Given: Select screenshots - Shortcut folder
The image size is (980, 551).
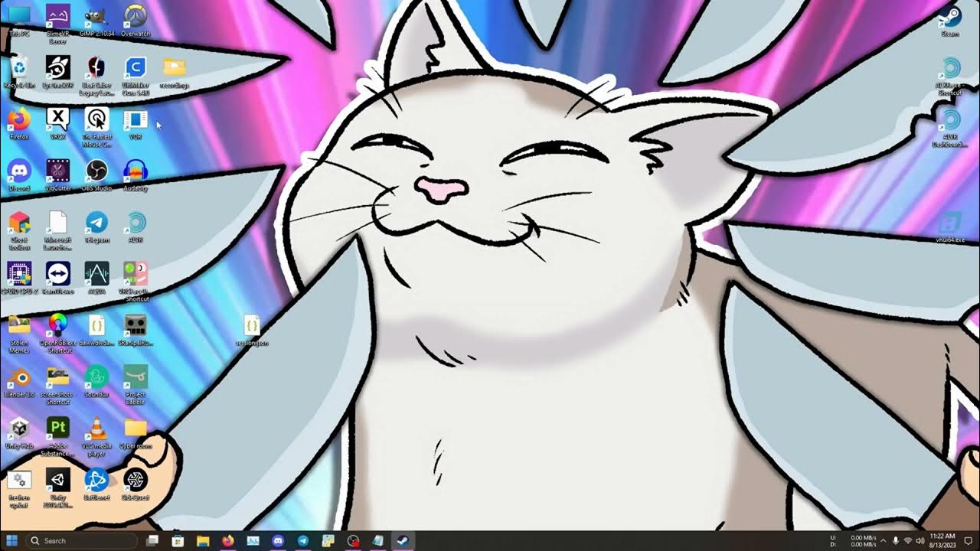Looking at the screenshot, I should 57,384.
